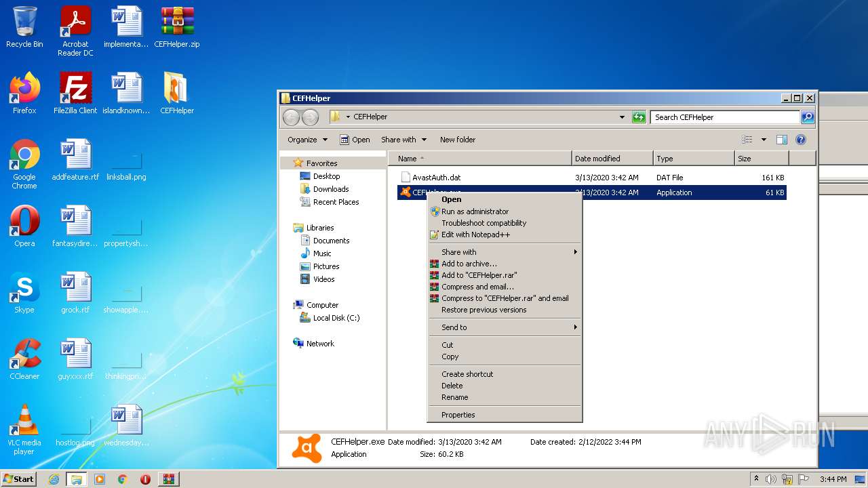The height and width of the screenshot is (488, 868).
Task: Select the AvastAuth.dat file row
Action: [591, 178]
